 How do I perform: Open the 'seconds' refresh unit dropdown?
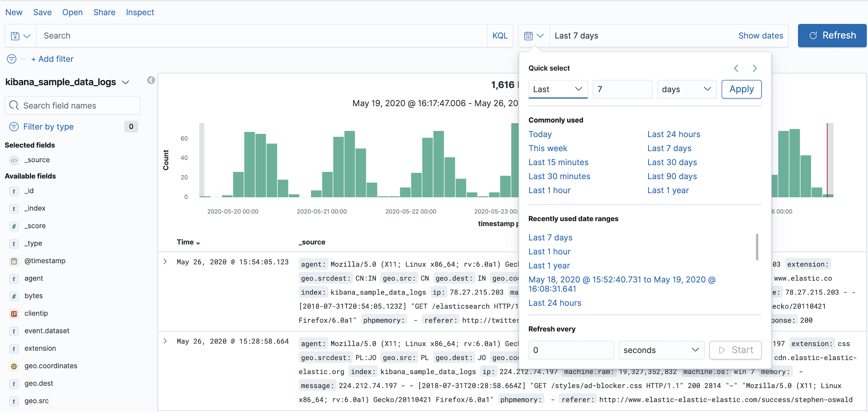click(661, 350)
